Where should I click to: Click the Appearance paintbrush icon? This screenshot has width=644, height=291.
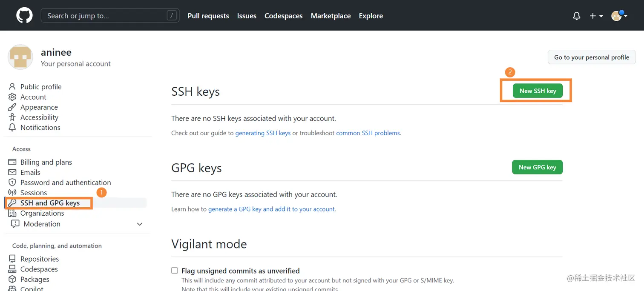pyautogui.click(x=12, y=107)
